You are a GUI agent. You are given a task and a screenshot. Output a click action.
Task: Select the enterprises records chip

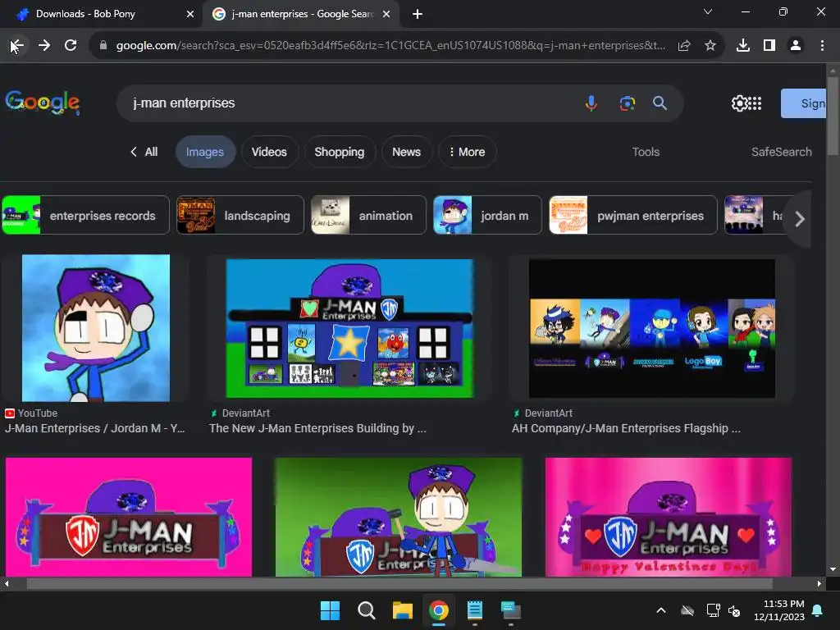point(85,216)
